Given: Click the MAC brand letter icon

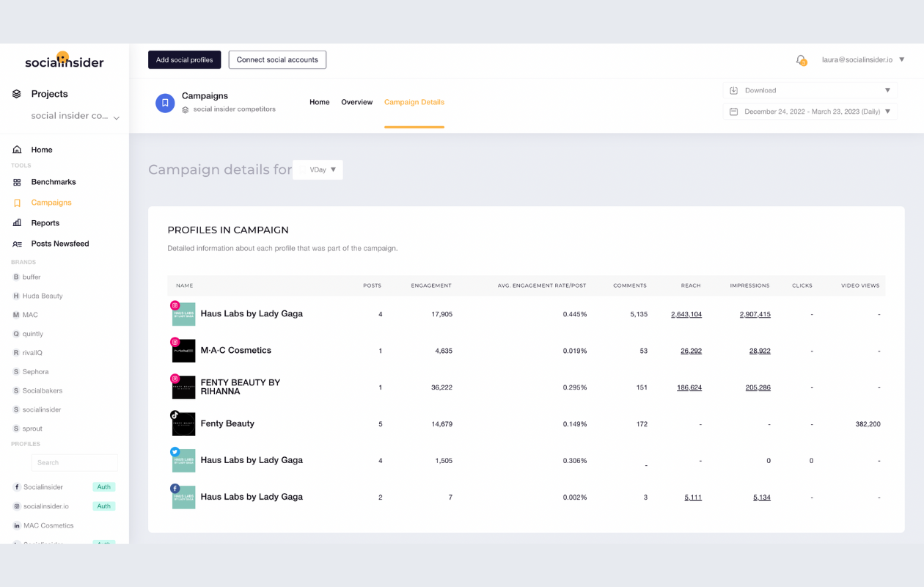Looking at the screenshot, I should tap(16, 315).
